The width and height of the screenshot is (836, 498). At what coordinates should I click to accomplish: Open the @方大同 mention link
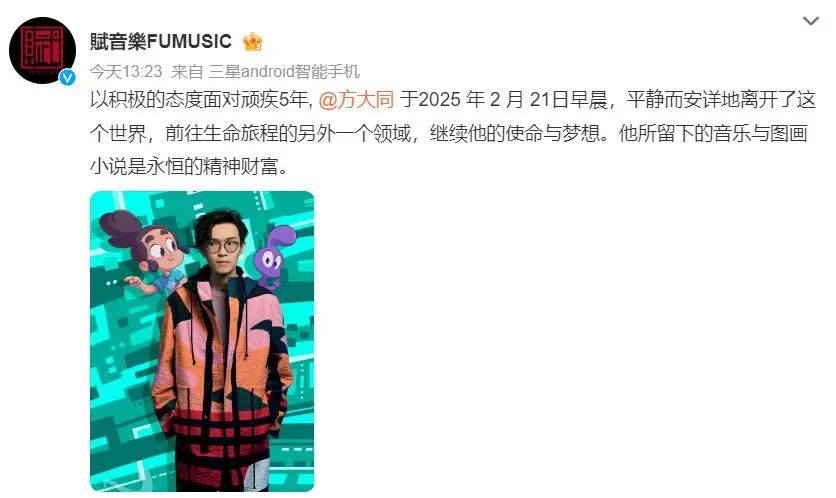click(x=356, y=100)
